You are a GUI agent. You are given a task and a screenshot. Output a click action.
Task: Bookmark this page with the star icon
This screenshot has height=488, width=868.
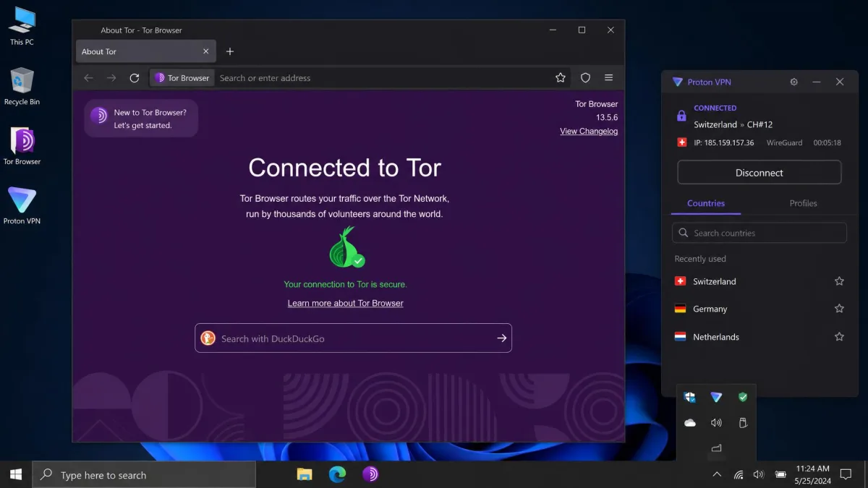[561, 78]
